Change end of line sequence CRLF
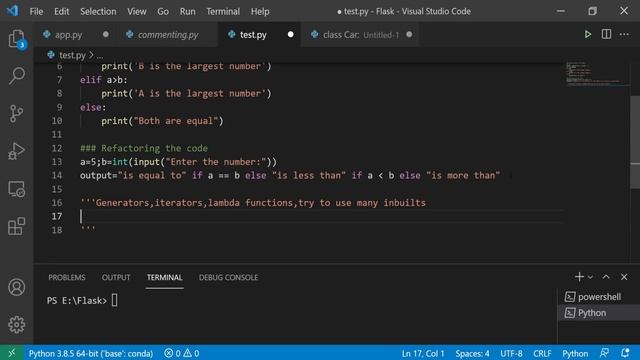Screen dimensions: 640x360 (x=542, y=353)
